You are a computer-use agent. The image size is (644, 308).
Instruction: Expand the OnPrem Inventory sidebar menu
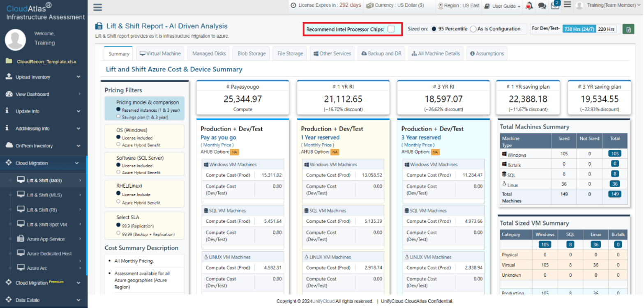(x=44, y=146)
